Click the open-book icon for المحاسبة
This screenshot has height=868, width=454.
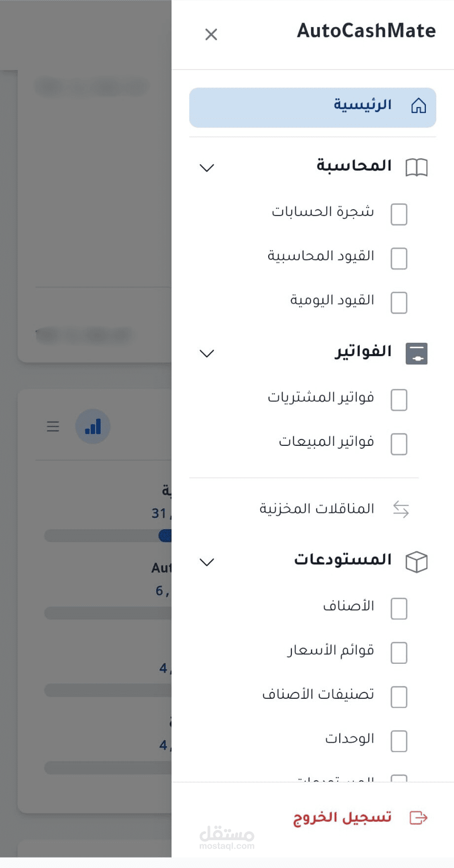pyautogui.click(x=417, y=168)
